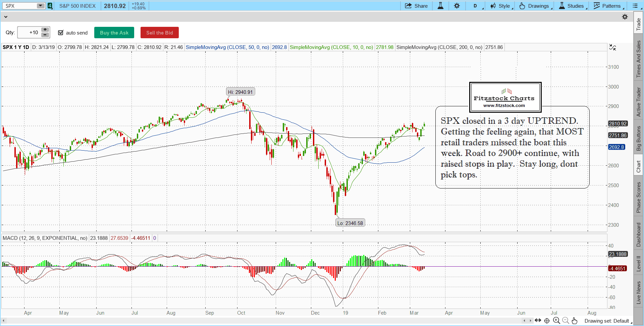Click the Buy the Ask button
This screenshot has width=644, height=326.
click(x=114, y=33)
